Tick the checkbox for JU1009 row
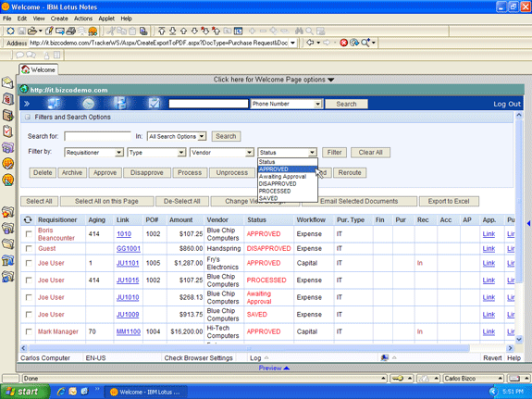 click(29, 315)
